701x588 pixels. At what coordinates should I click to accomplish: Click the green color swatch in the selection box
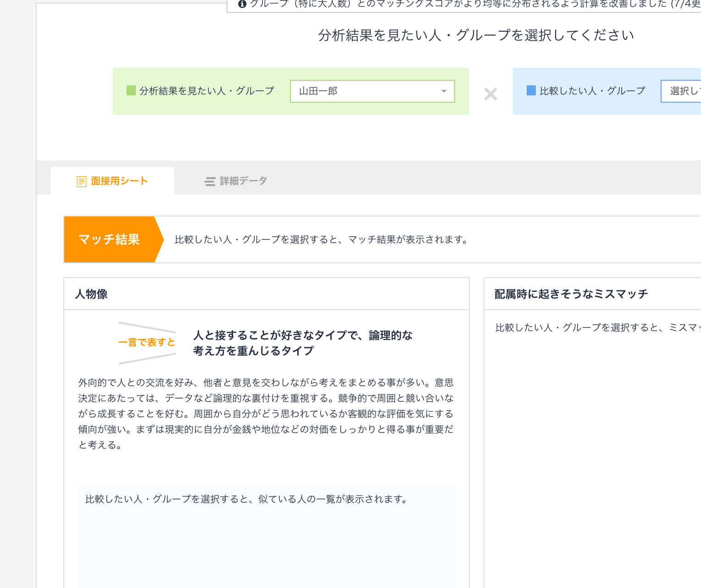coord(130,90)
